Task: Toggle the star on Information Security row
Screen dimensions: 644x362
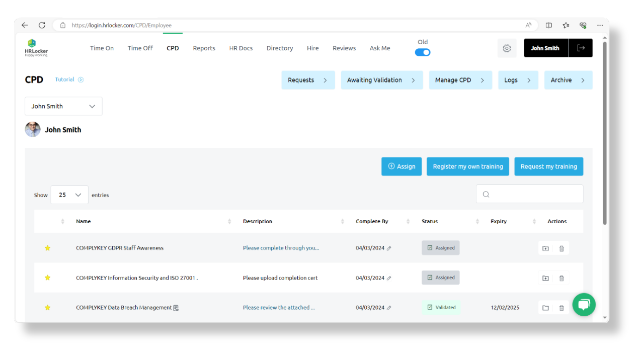Action: (47, 278)
